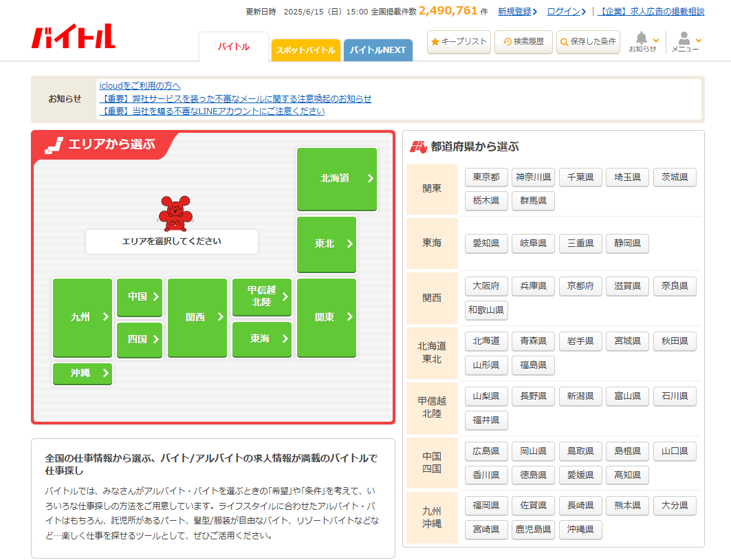Choose 群馬県 prefecture button
Screen dimensions: 731x560
[534, 201]
